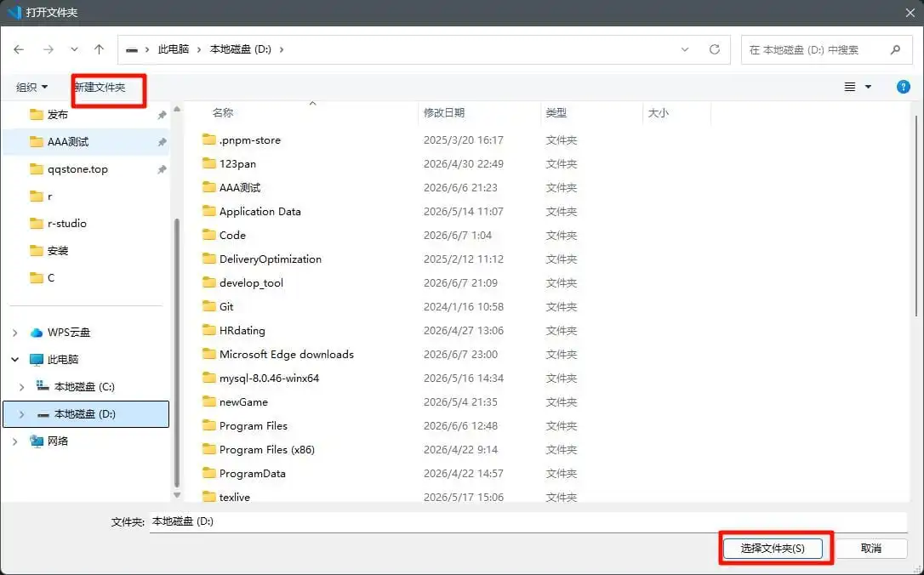The width and height of the screenshot is (924, 575).
Task: Select 本地磁盘 (C:) in the tree
Action: pos(84,387)
